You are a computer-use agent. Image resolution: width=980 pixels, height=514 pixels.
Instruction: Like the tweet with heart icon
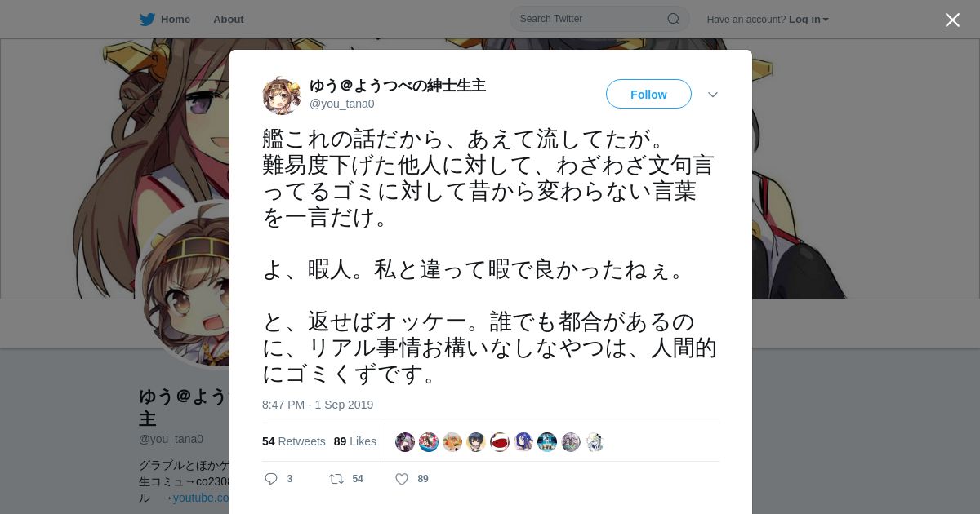pos(402,479)
